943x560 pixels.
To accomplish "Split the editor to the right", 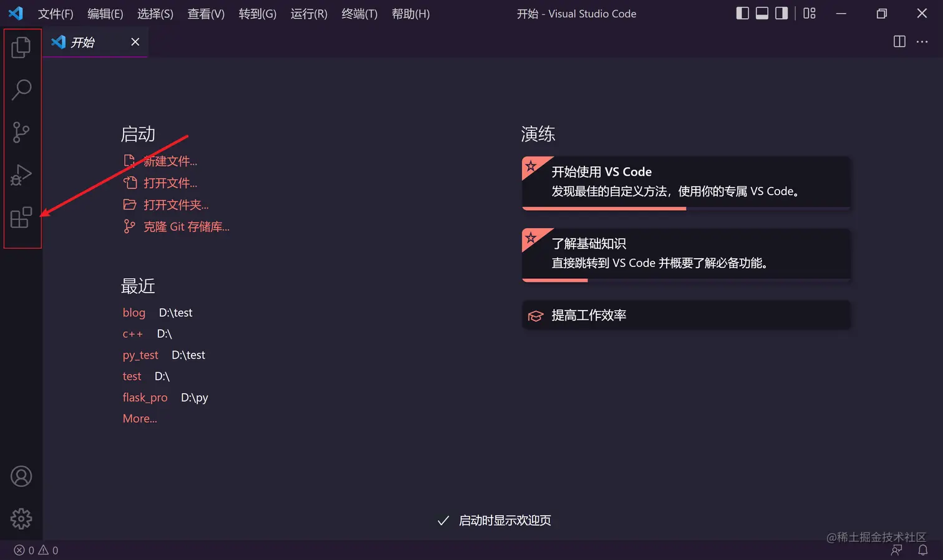I will pos(899,41).
